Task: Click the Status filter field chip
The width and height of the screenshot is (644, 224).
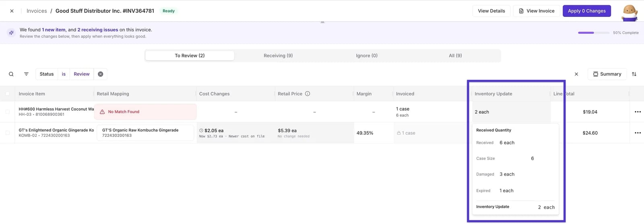Action: click(x=47, y=74)
